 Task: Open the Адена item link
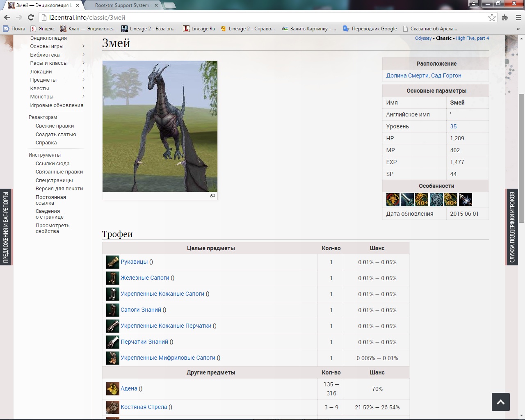129,388
